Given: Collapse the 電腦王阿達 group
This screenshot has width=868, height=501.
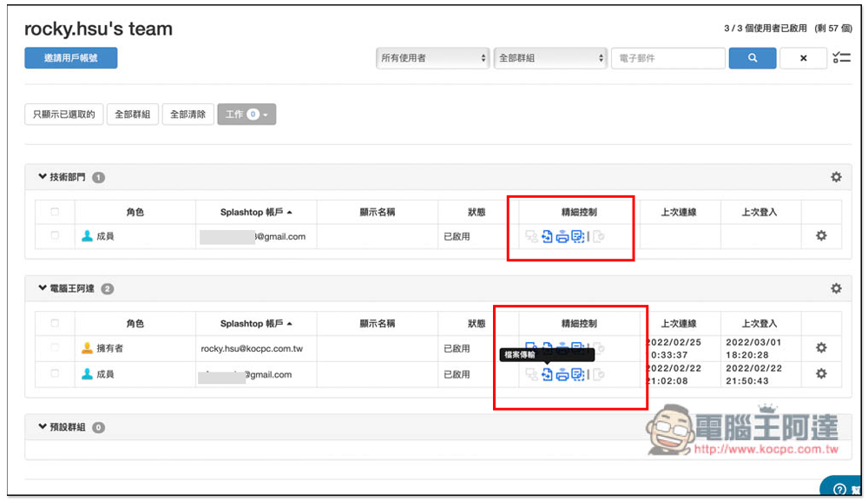Looking at the screenshot, I should click(x=42, y=288).
